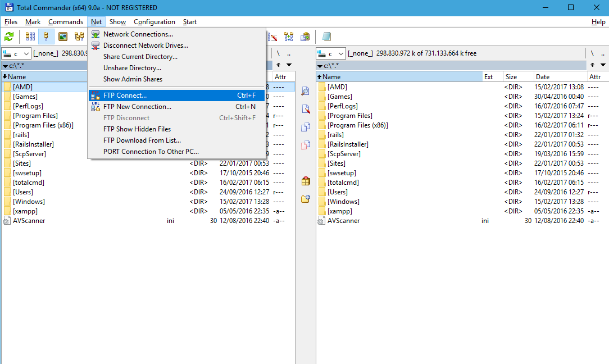Click the [Users] folder icon in right panel
The width and height of the screenshot is (609, 364).
point(322,192)
